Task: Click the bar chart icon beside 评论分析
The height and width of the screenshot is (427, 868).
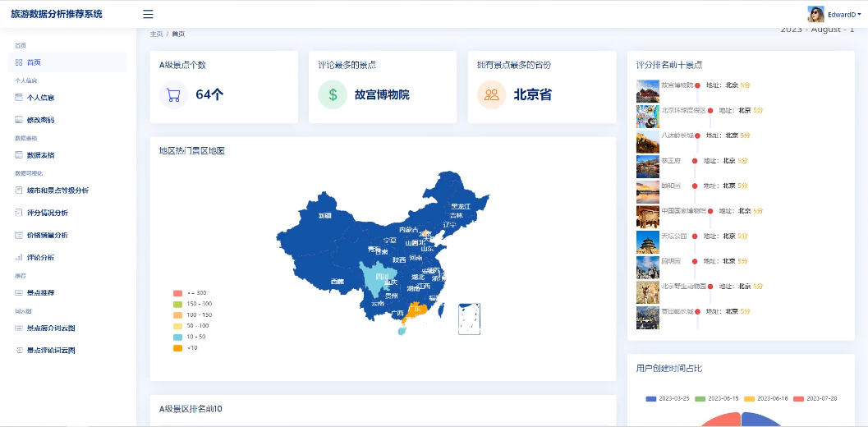Action: (x=19, y=258)
